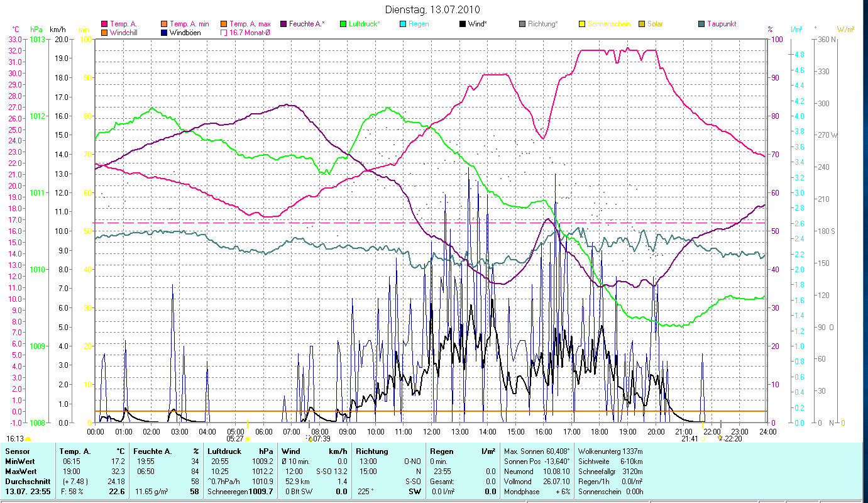Click the 16.7 Monat-Ø legend box
The image size is (868, 503).
pyautogui.click(x=223, y=32)
